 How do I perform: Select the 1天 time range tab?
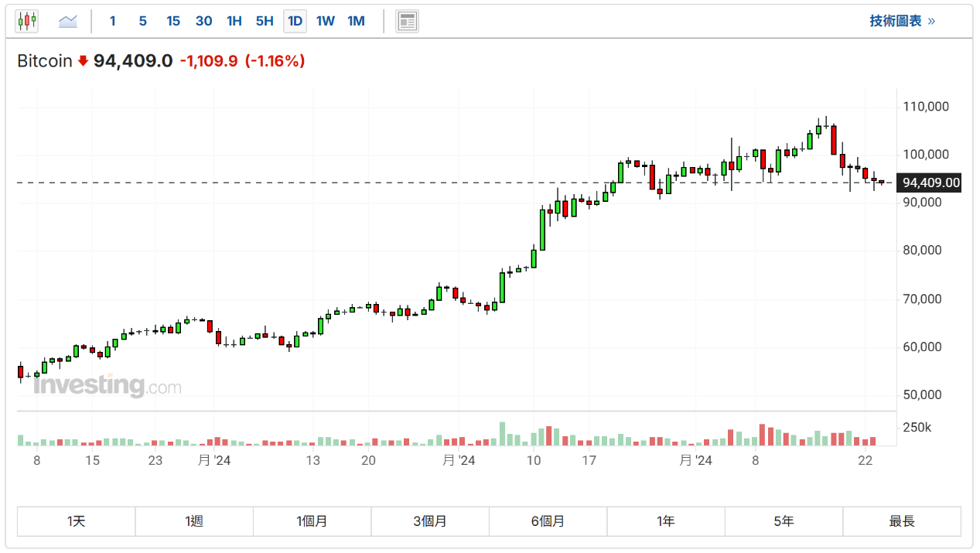pyautogui.click(x=76, y=521)
